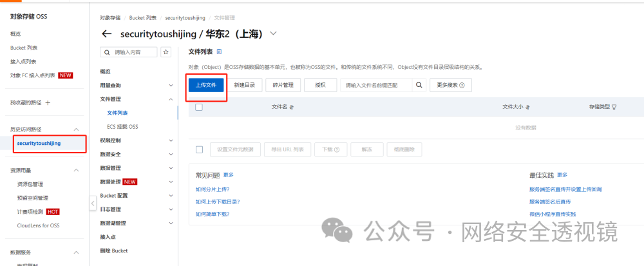Open 对象 FC 接入点列表
This screenshot has width=644, height=266.
(x=33, y=75)
